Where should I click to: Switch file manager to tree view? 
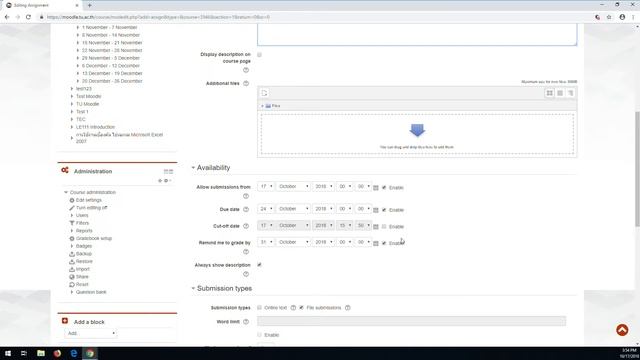[x=570, y=93]
